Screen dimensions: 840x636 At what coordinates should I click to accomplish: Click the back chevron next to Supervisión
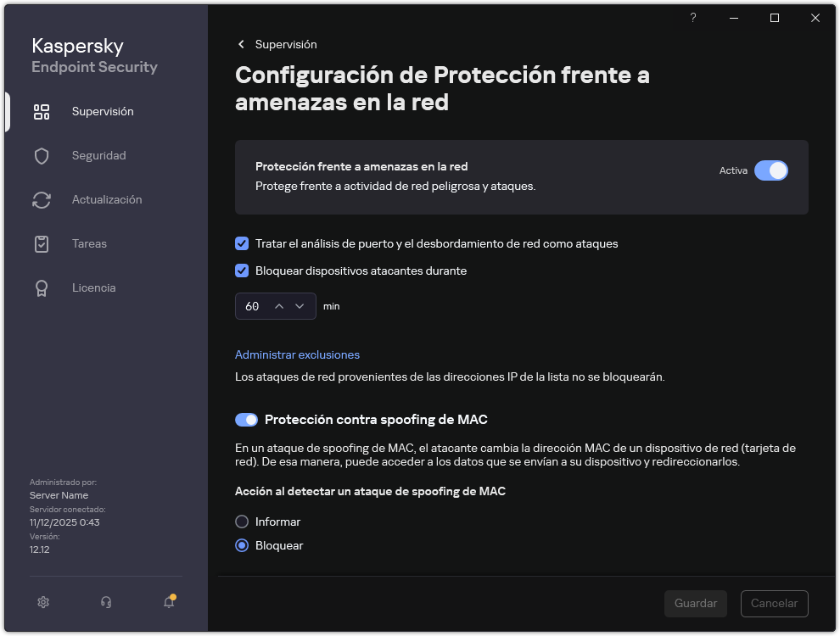pos(240,44)
